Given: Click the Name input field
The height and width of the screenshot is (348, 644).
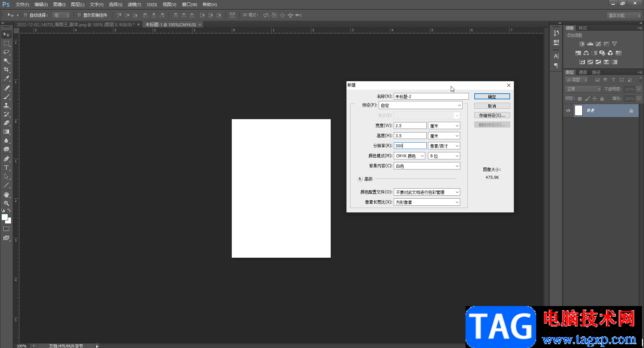Looking at the screenshot, I should pyautogui.click(x=431, y=96).
